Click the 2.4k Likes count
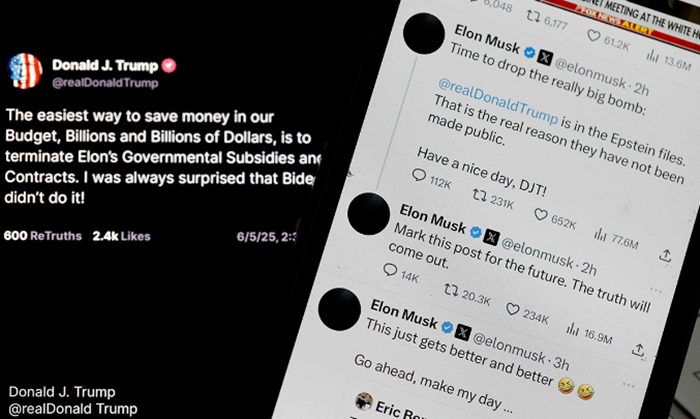 [x=121, y=236]
